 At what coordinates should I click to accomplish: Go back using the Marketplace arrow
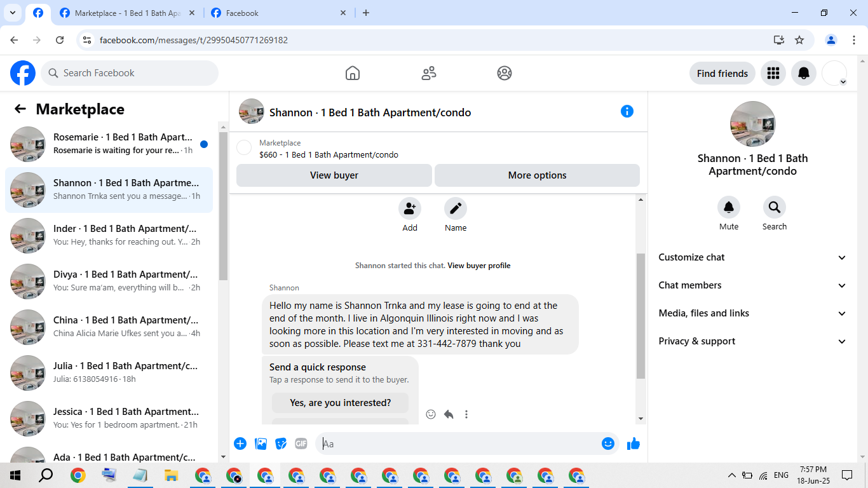click(20, 109)
